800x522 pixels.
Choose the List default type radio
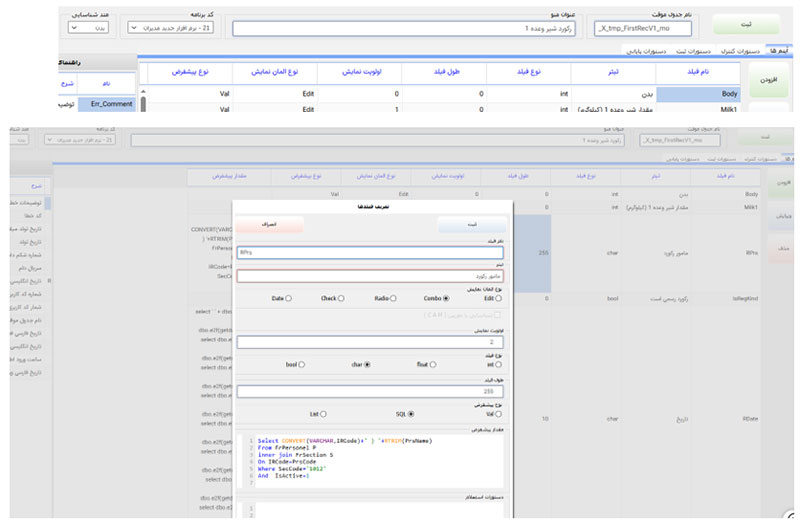323,413
